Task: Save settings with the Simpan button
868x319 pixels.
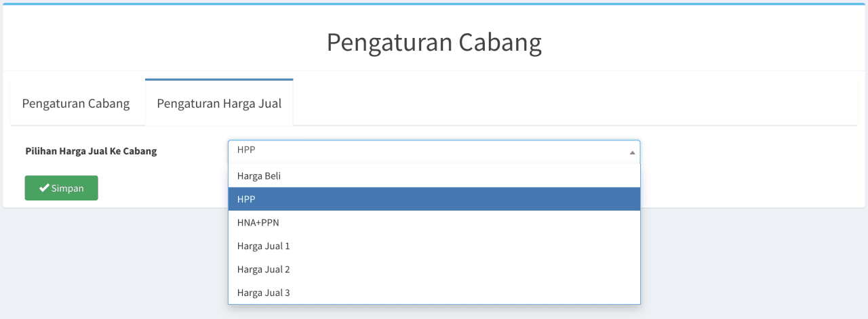Action: [x=62, y=188]
